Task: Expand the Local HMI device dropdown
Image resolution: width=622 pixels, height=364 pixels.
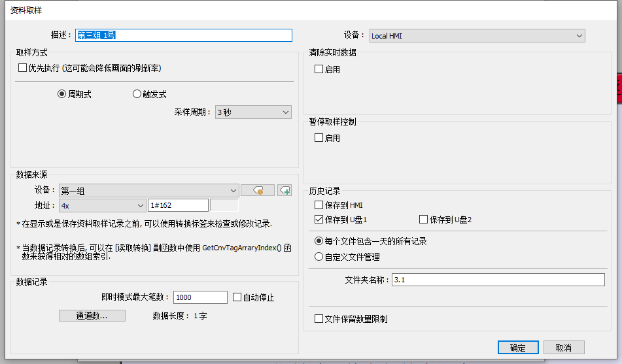Action: 477,36
